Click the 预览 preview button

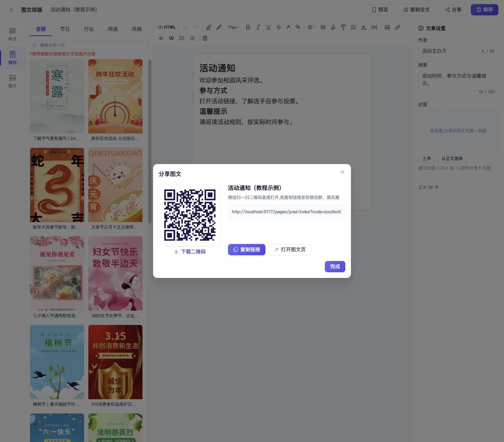pos(380,10)
